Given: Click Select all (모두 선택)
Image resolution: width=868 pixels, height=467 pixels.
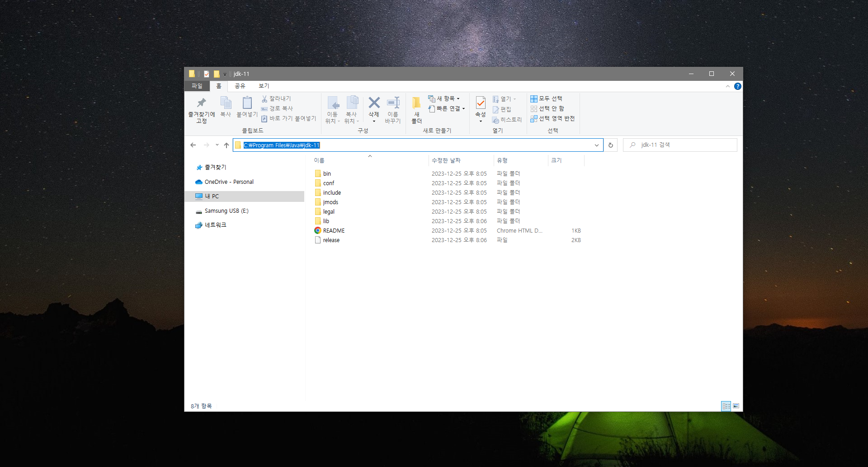Looking at the screenshot, I should (546, 98).
